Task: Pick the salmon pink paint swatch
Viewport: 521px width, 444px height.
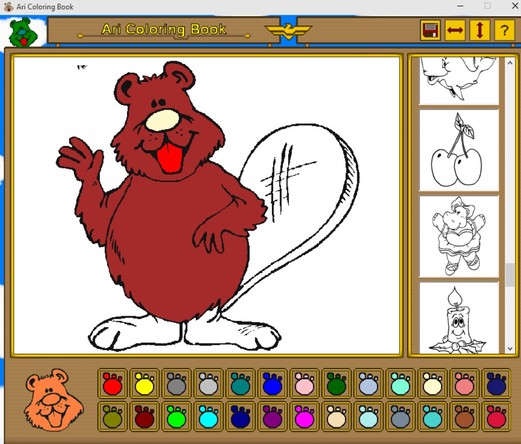Action: pyautogui.click(x=464, y=383)
